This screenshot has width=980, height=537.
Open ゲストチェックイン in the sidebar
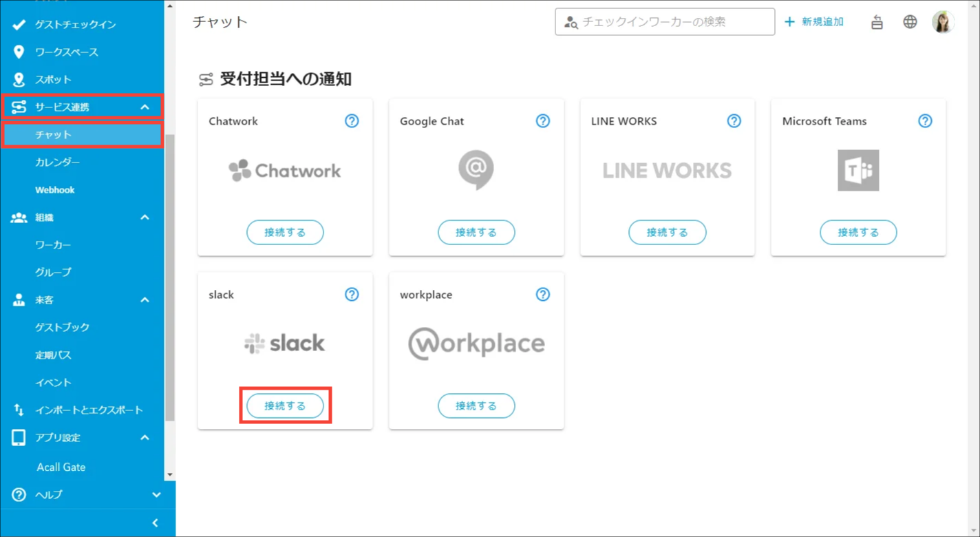(x=83, y=25)
